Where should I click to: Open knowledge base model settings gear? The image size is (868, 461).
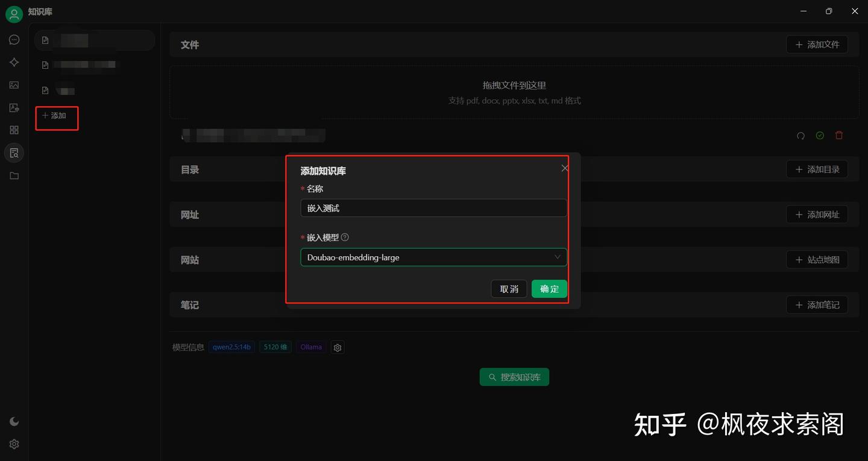coord(337,347)
